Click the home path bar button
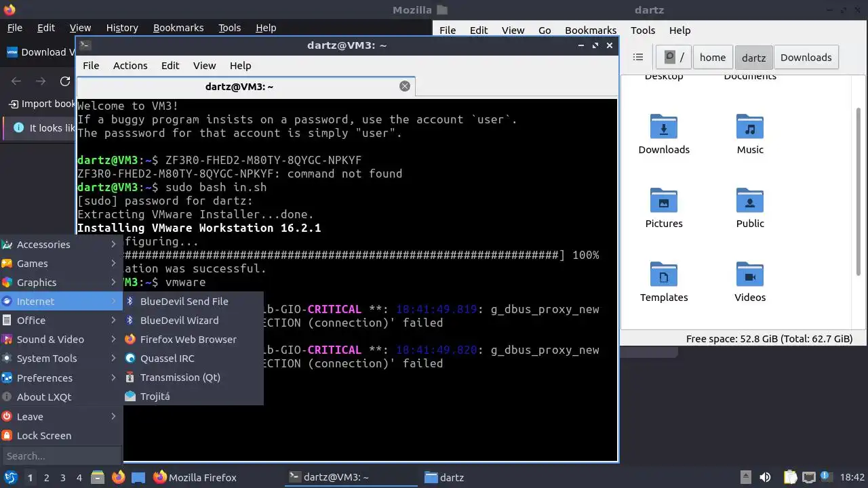 click(713, 58)
